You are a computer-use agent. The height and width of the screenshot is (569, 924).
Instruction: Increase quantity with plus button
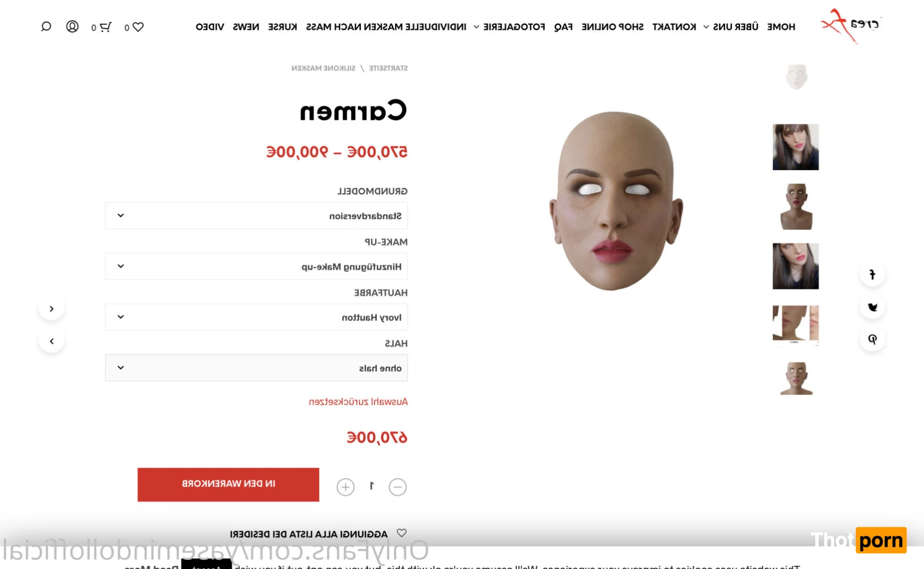click(346, 487)
